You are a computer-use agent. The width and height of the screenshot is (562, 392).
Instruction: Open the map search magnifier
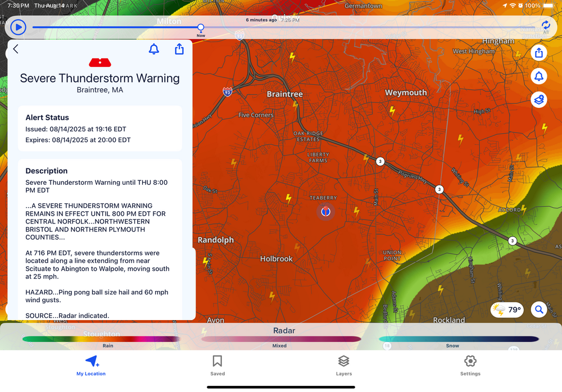pyautogui.click(x=539, y=309)
